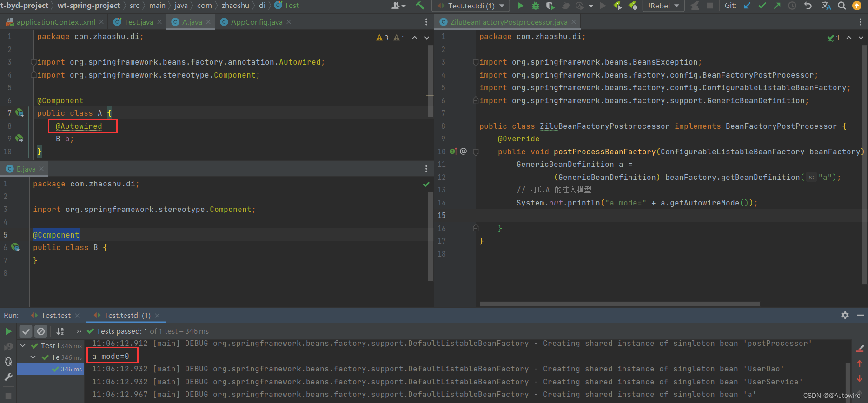Fold the imports block in A.java
The width and height of the screenshot is (868, 403).
coord(33,62)
